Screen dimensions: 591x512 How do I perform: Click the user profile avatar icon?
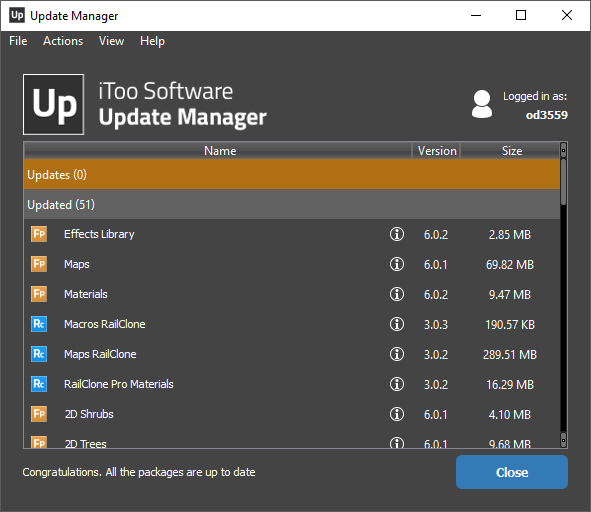pyautogui.click(x=482, y=104)
